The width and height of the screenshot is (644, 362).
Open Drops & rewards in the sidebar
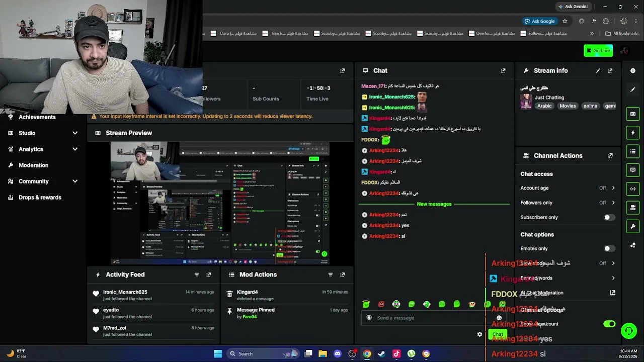coord(40,198)
